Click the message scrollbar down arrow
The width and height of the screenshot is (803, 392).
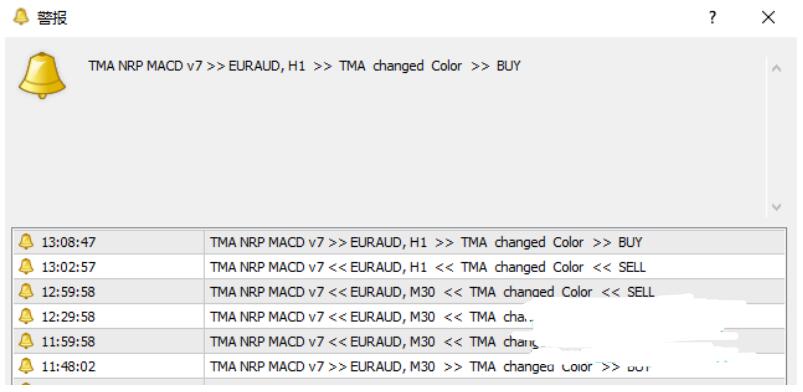coord(776,207)
